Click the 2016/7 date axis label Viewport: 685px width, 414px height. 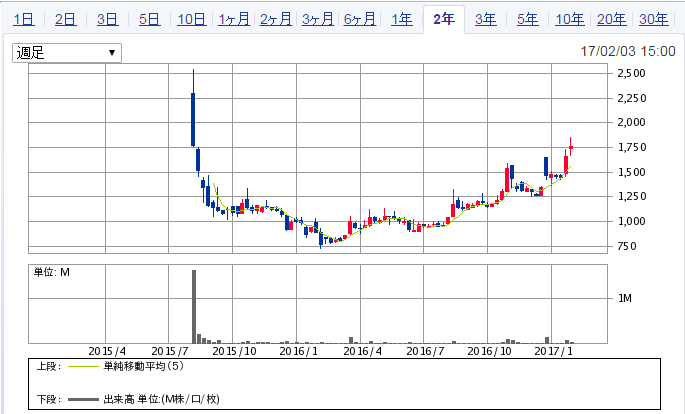[425, 351]
